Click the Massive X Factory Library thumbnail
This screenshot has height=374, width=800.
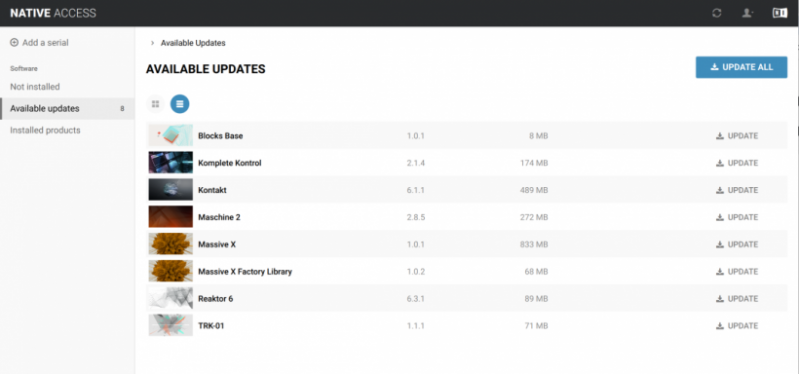171,271
